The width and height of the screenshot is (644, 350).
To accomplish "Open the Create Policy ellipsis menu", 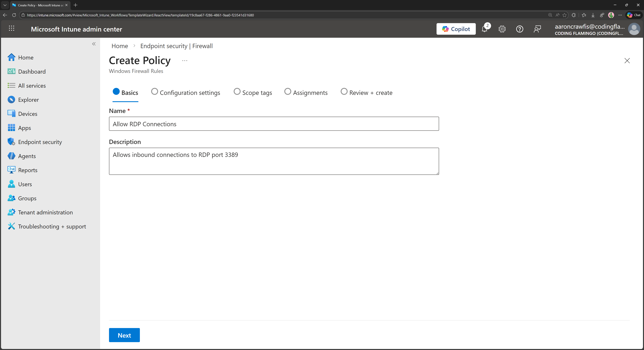I will 184,61.
